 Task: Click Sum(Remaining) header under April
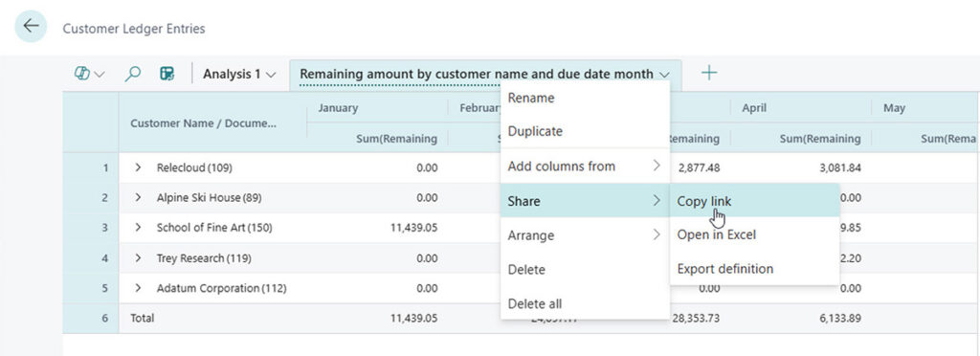[x=801, y=139]
